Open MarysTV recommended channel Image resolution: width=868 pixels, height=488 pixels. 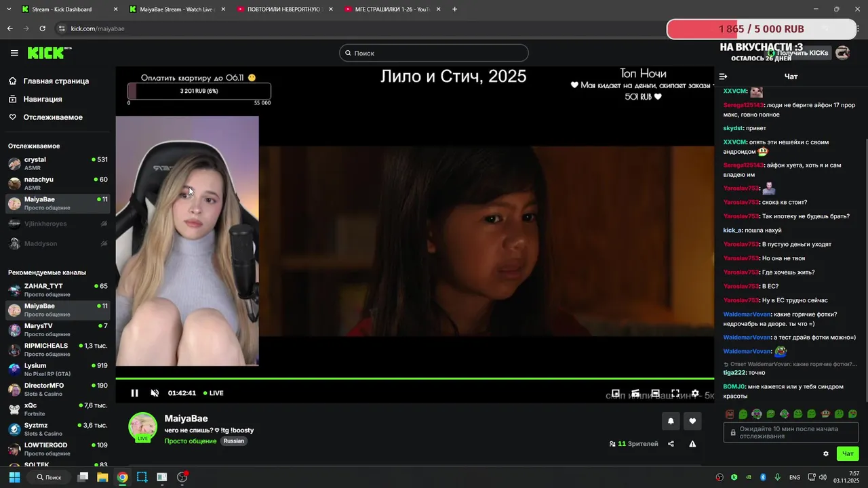[58, 330]
